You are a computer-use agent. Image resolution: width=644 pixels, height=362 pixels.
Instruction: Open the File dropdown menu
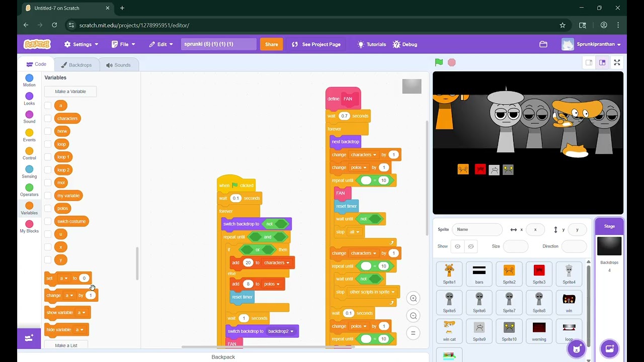point(123,44)
